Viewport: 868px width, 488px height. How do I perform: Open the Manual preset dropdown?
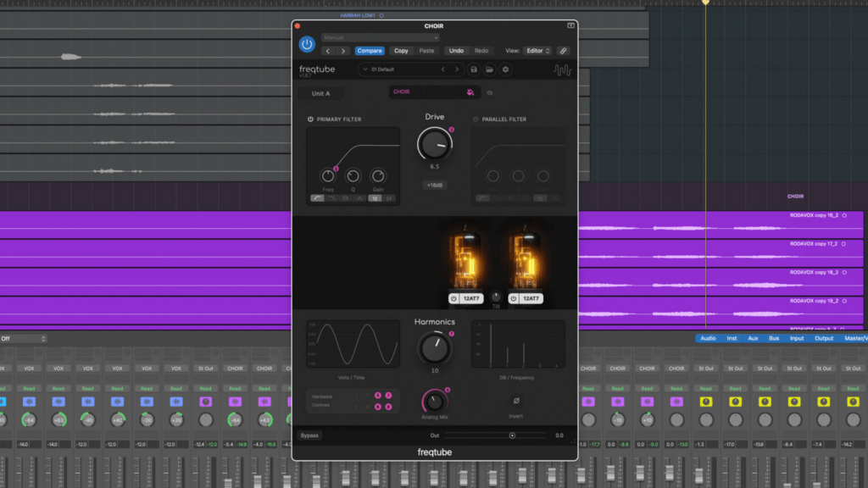pos(381,37)
